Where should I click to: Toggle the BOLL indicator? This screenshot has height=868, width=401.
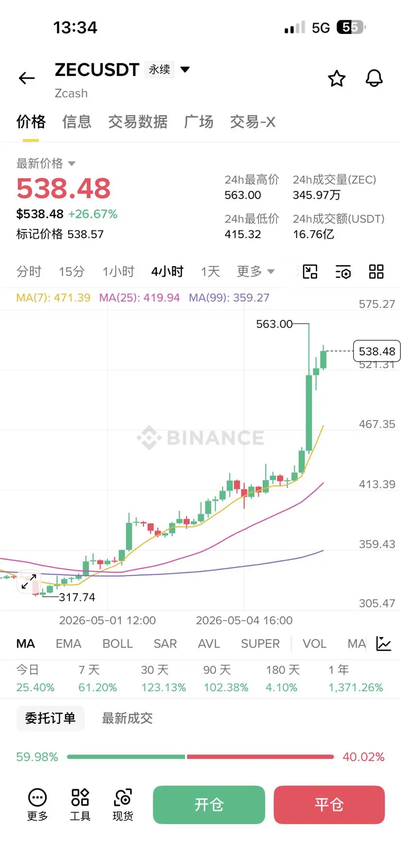(118, 644)
